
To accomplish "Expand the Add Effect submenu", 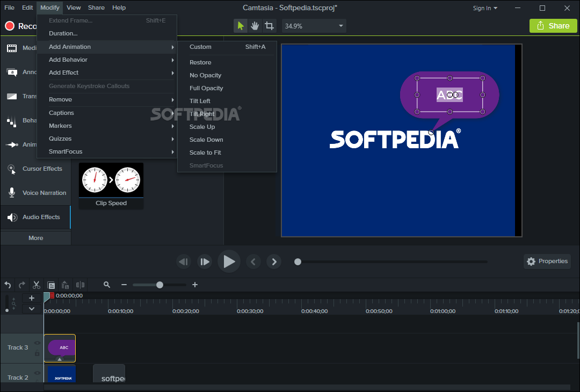I will (x=107, y=72).
